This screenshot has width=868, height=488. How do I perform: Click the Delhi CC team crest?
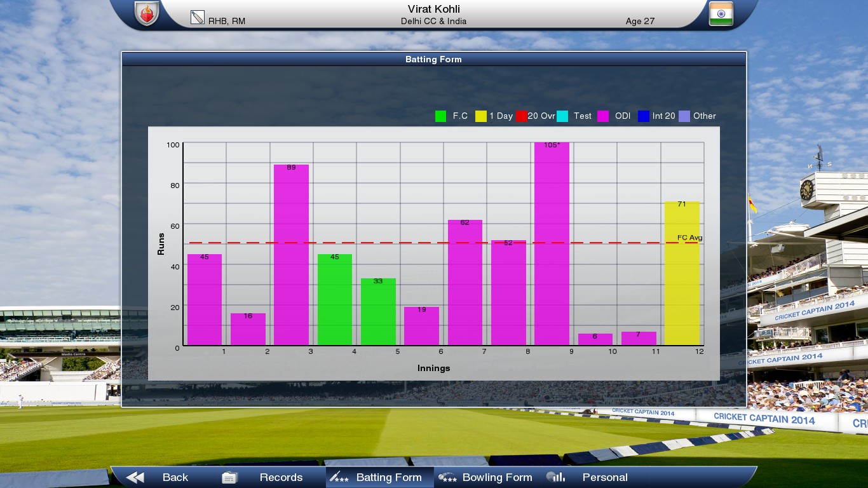tap(147, 13)
